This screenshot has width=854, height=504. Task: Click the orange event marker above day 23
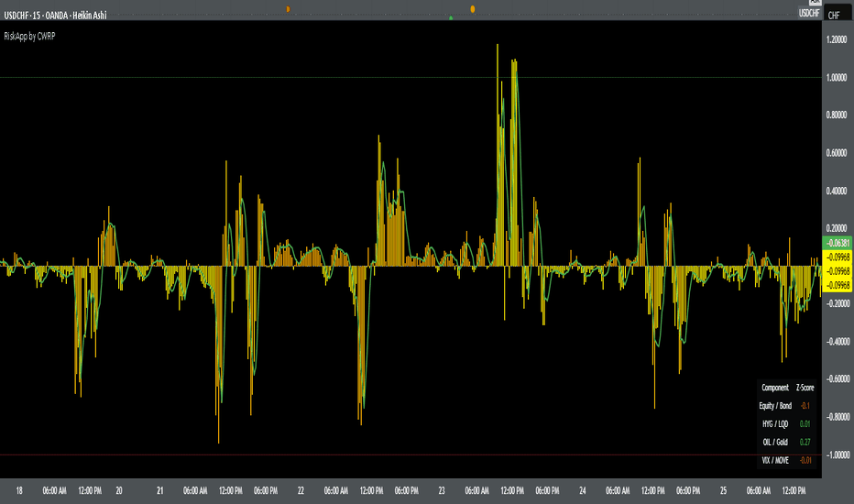click(x=473, y=9)
